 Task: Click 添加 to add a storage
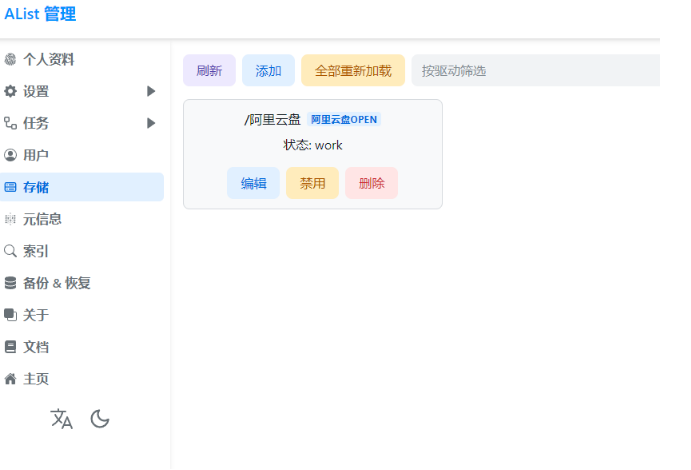(x=268, y=71)
